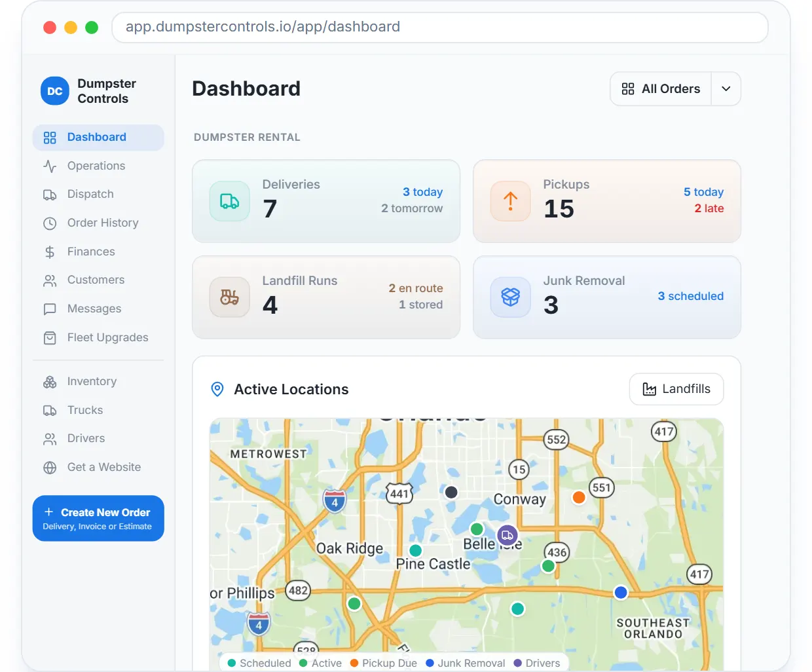Click the green marker near route 482
Viewport: 812px width, 672px height.
pyautogui.click(x=354, y=603)
